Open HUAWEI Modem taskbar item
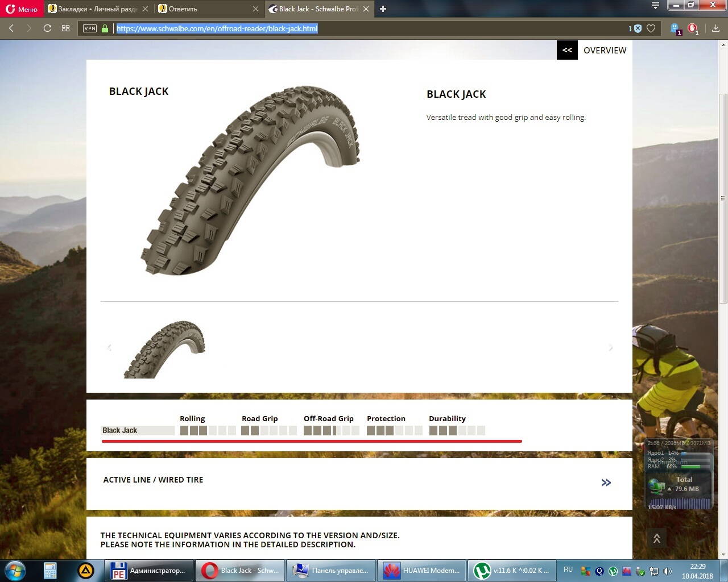This screenshot has height=582, width=728. tap(421, 571)
